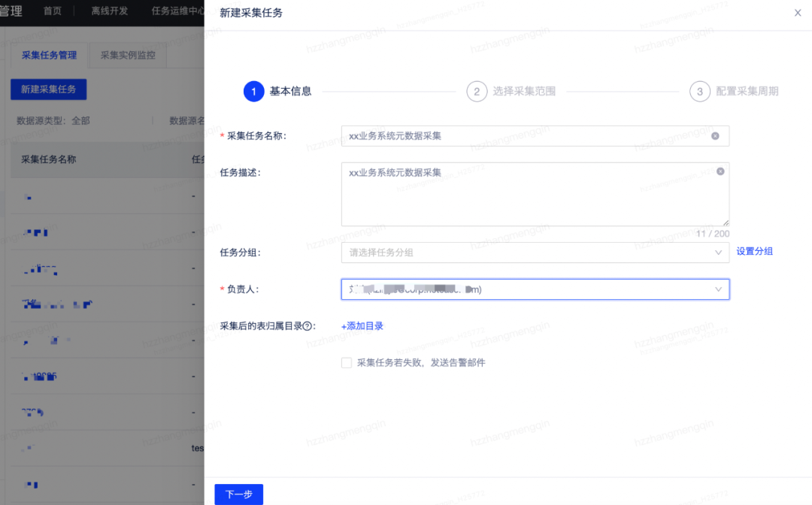Image resolution: width=812 pixels, height=505 pixels.
Task: Enable 采集任务若失败，发送告警邮件 checkbox
Action: pyautogui.click(x=347, y=362)
